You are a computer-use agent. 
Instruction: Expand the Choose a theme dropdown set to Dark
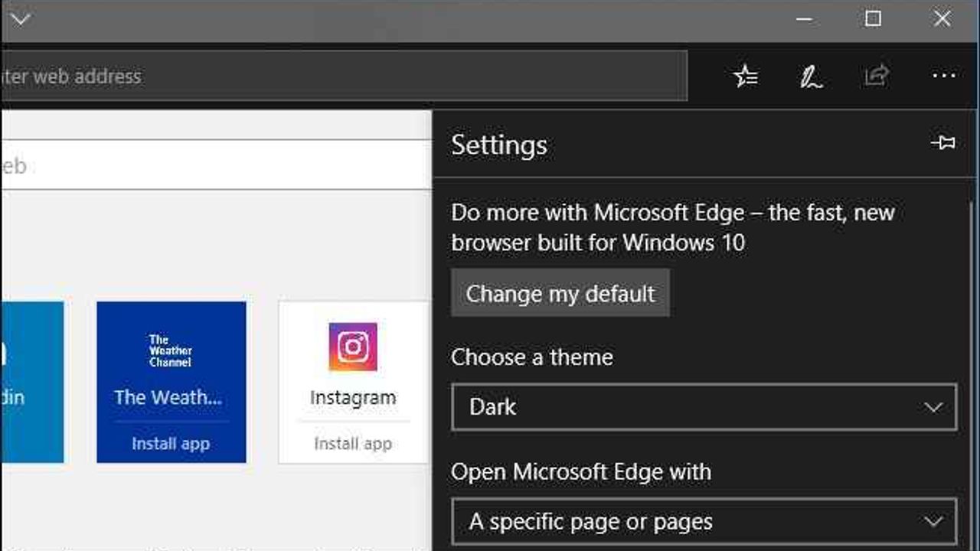tap(704, 407)
